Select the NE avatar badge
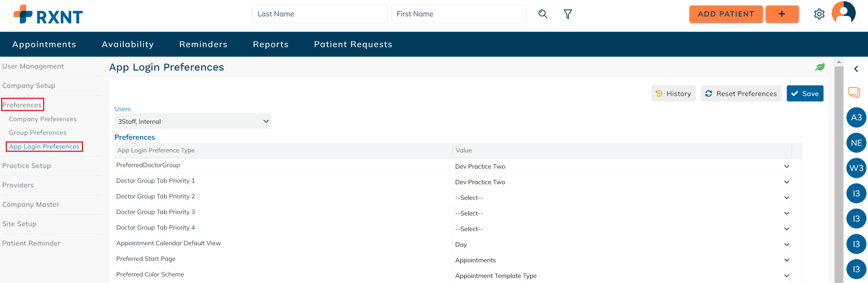 [x=856, y=143]
